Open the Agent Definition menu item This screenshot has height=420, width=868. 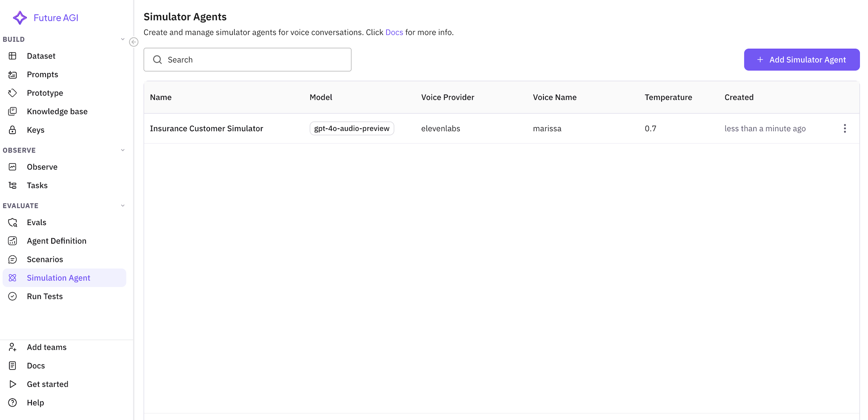click(57, 241)
